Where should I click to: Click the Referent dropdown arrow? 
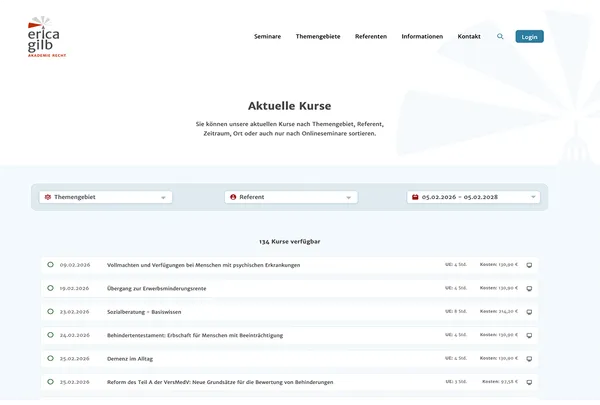pyautogui.click(x=349, y=198)
